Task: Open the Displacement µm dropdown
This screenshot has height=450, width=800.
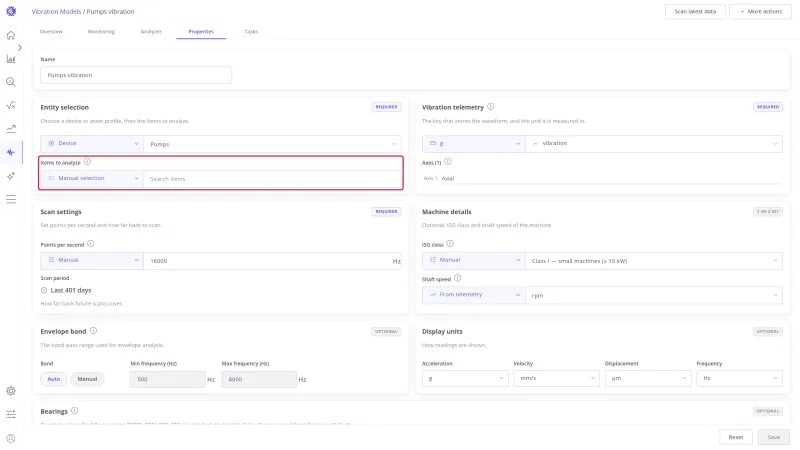Action: pos(648,379)
